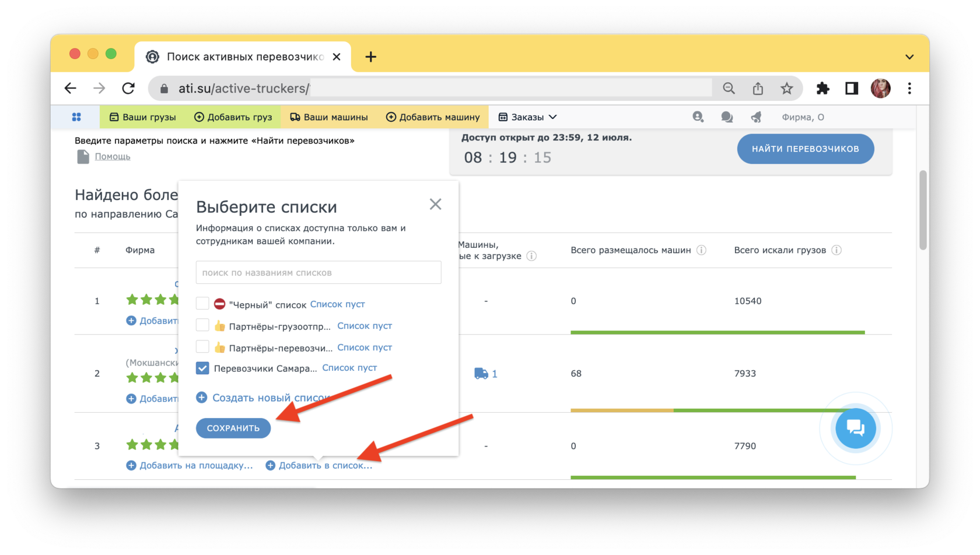Bookmark this page with the star icon
Image resolution: width=980 pixels, height=555 pixels.
coord(787,88)
